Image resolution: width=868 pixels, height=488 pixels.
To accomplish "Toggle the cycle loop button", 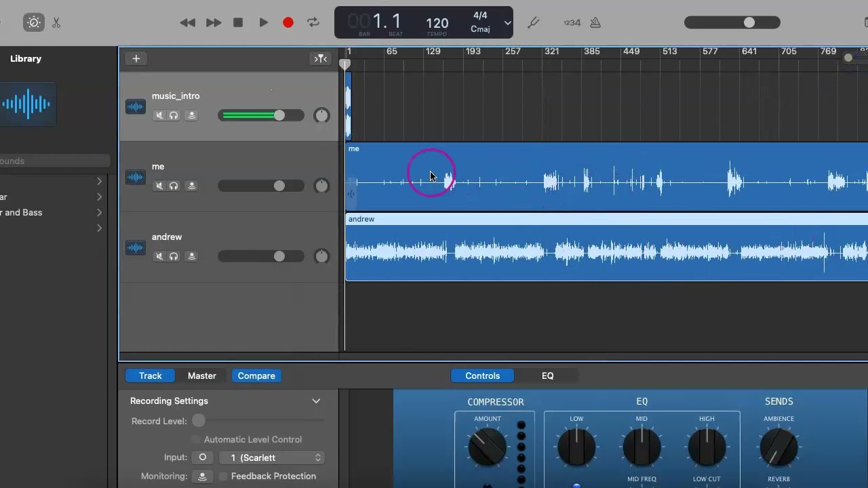I will click(x=313, y=22).
